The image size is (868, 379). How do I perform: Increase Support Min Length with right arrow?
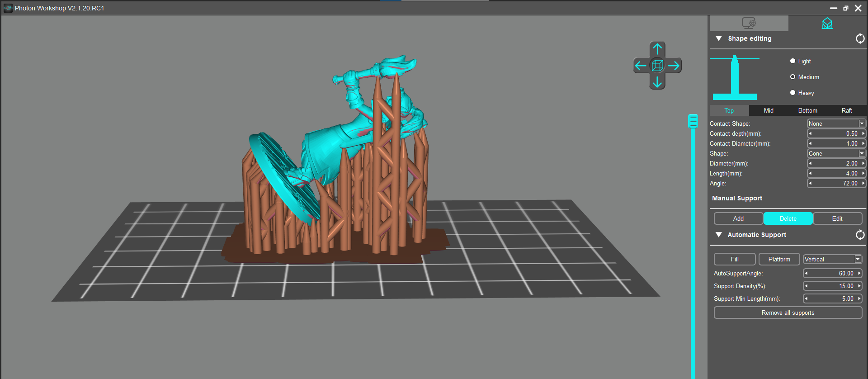(x=859, y=298)
